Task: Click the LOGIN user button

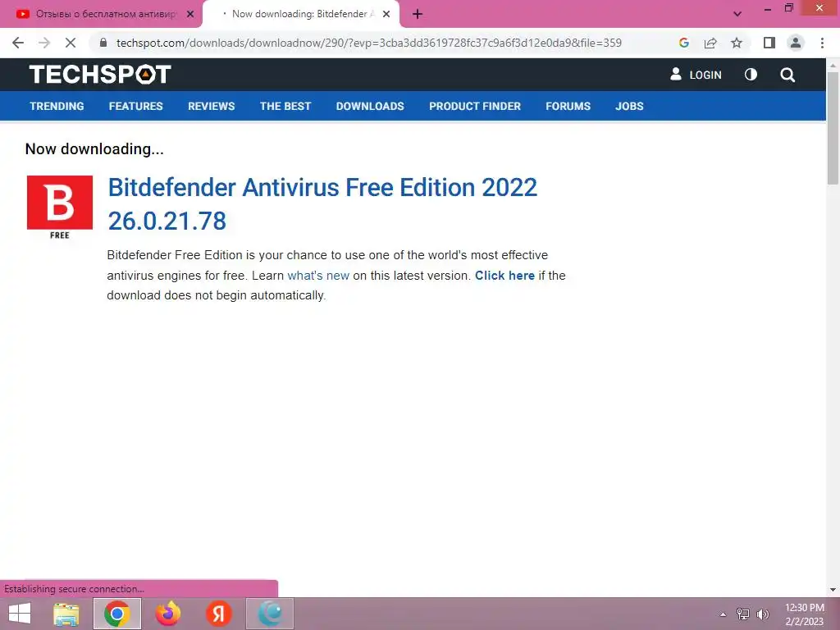Action: tap(696, 75)
